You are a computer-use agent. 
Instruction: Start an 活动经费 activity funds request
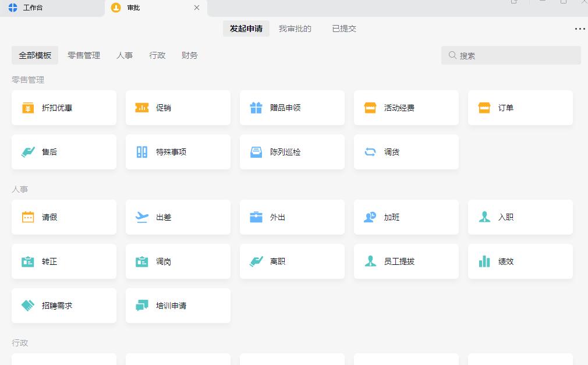click(406, 108)
